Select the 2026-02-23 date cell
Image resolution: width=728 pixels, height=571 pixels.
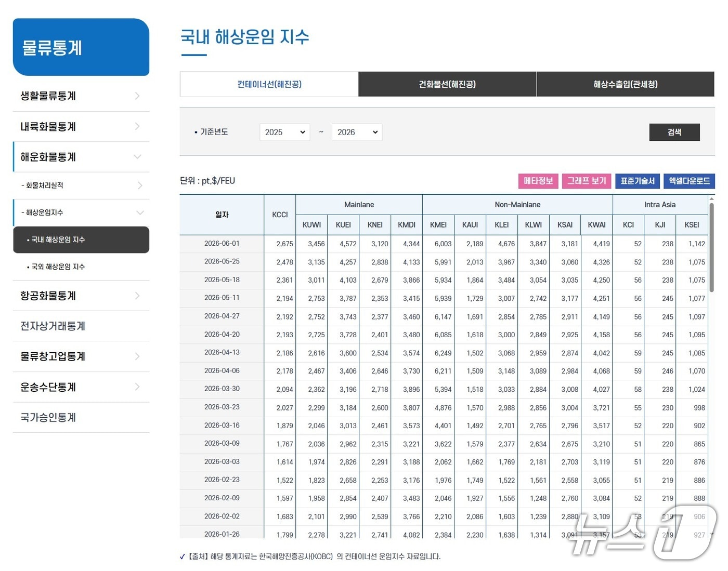pyautogui.click(x=222, y=480)
